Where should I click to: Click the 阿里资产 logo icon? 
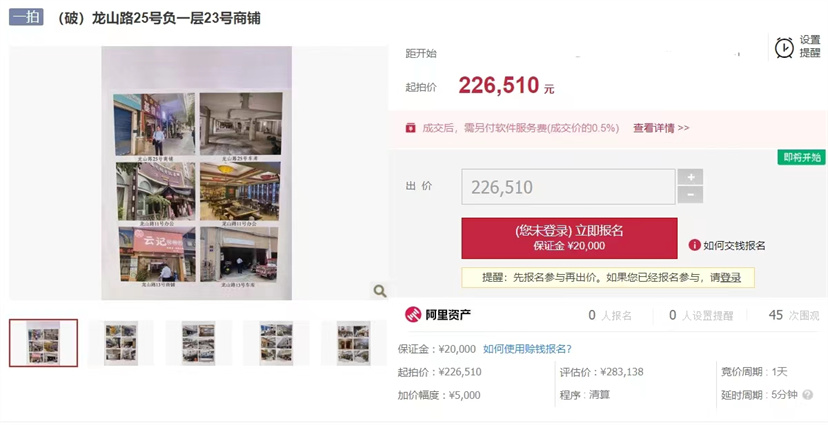tap(413, 315)
